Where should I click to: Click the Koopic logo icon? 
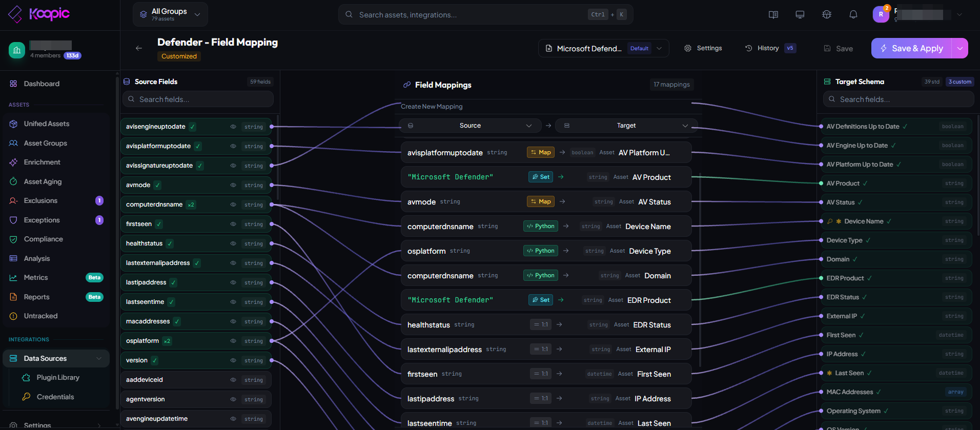coord(15,14)
